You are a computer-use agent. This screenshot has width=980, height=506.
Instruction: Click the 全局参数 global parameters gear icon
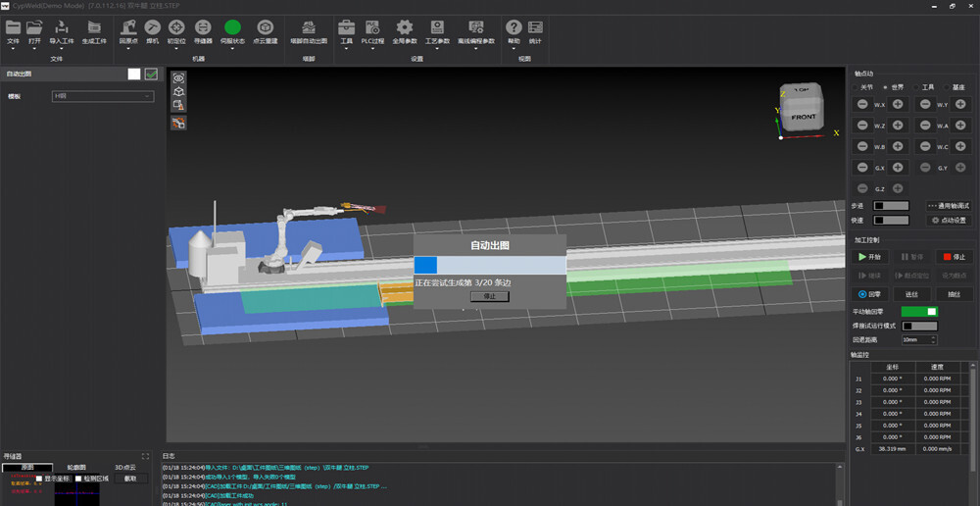404,27
